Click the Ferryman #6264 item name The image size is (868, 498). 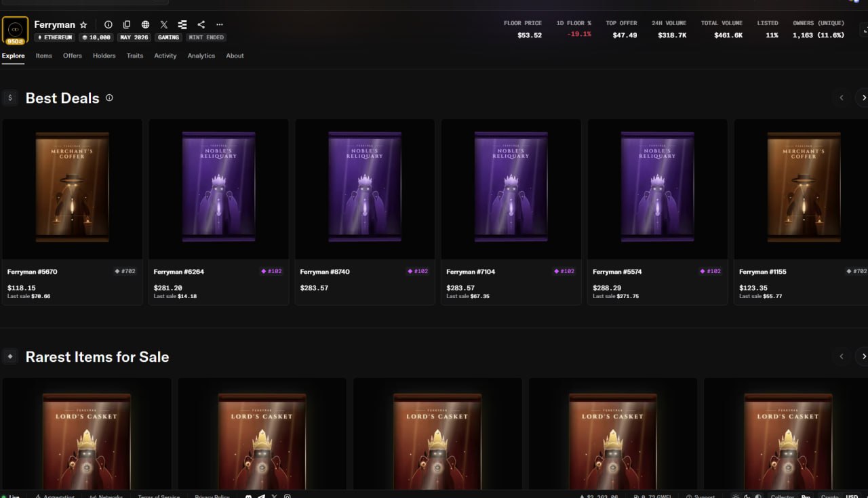pos(179,272)
